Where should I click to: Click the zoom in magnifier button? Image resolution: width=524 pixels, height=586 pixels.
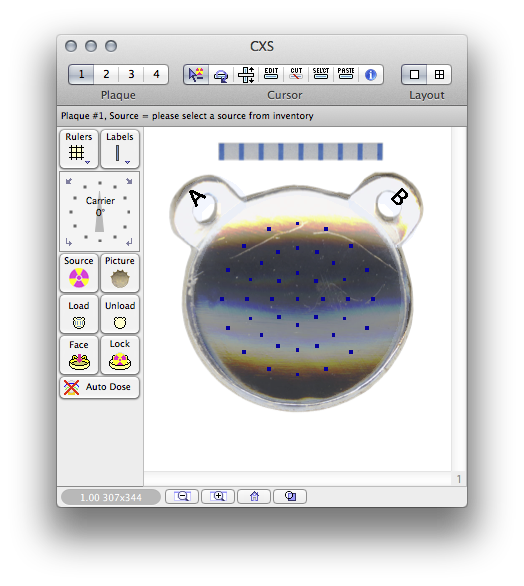[x=218, y=496]
